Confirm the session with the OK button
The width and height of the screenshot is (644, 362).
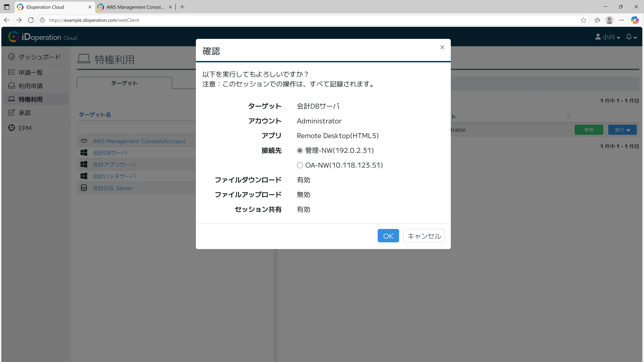[x=388, y=236]
